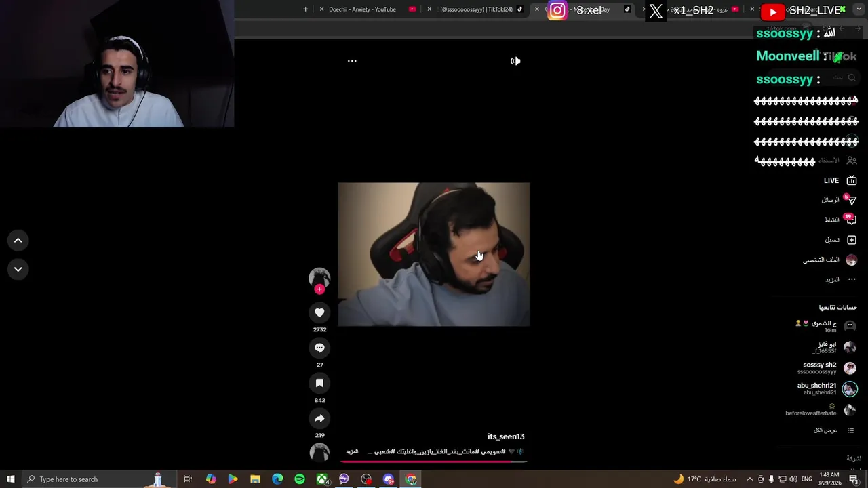The height and width of the screenshot is (488, 868).
Task: Open followed account sosssy sh2
Action: click(827, 368)
